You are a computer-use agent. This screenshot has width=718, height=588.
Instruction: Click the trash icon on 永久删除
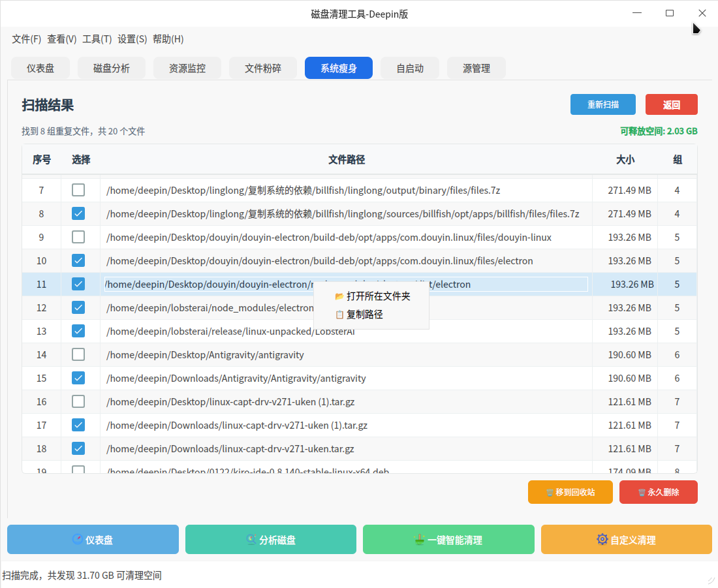click(642, 493)
